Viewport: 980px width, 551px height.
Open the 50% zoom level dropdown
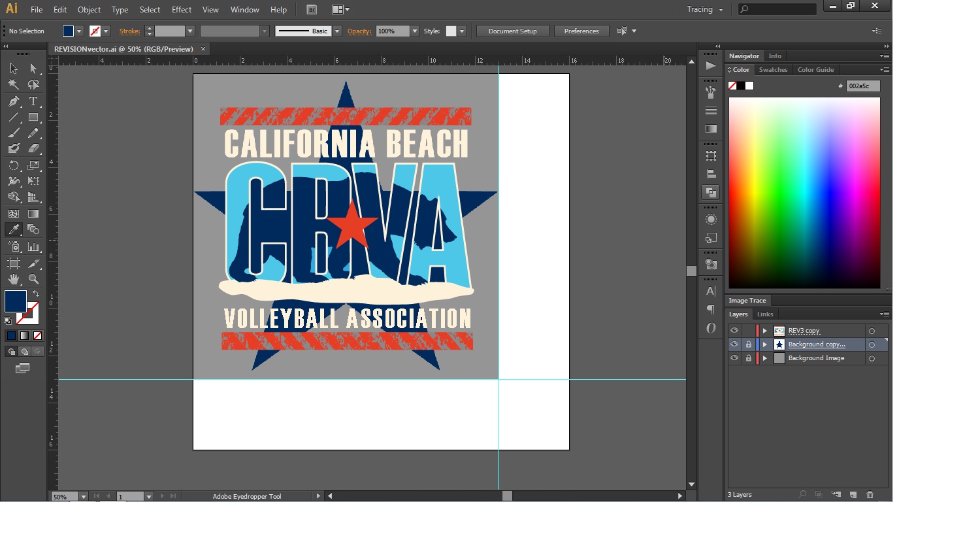tap(84, 497)
